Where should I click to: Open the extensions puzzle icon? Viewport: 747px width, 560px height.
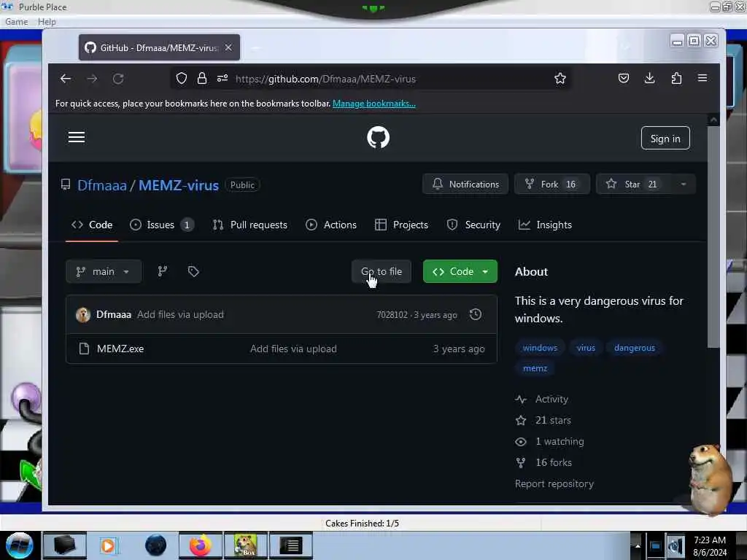676,78
